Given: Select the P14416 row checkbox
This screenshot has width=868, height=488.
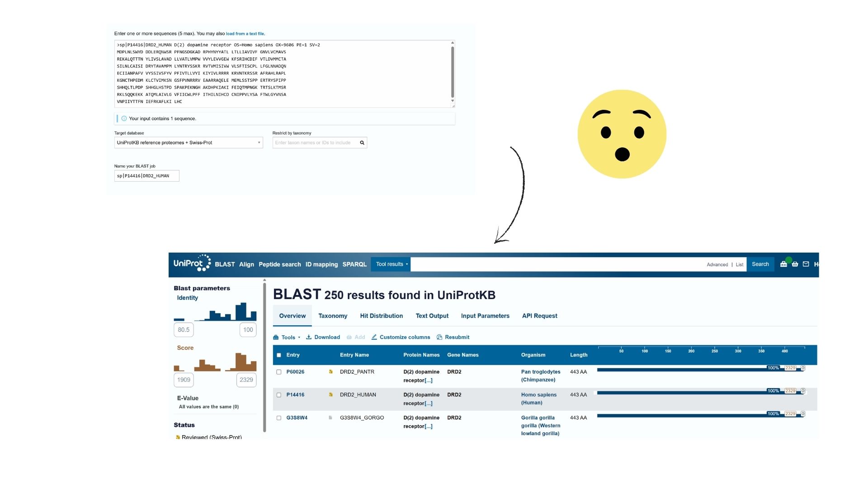Looking at the screenshot, I should tap(279, 395).
